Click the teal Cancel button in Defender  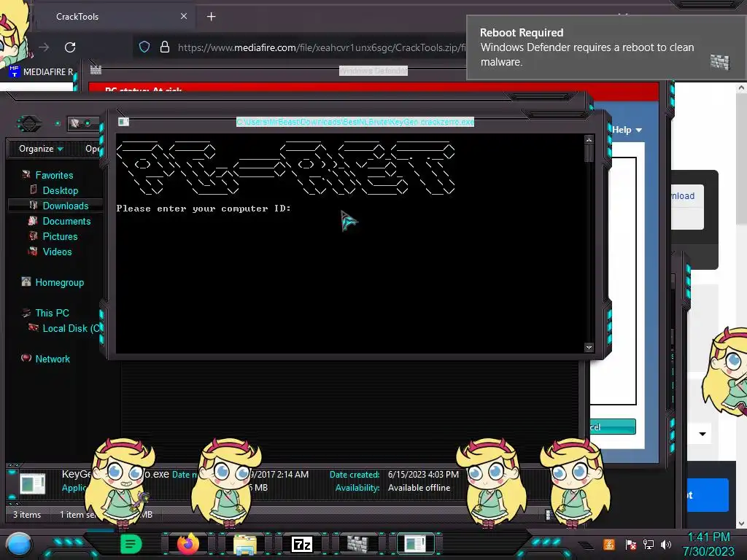(x=613, y=427)
